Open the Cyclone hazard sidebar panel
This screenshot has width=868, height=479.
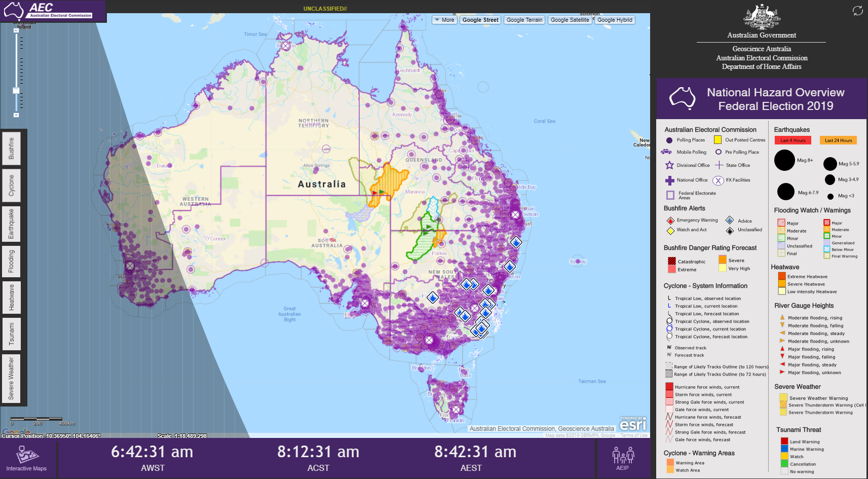click(11, 186)
